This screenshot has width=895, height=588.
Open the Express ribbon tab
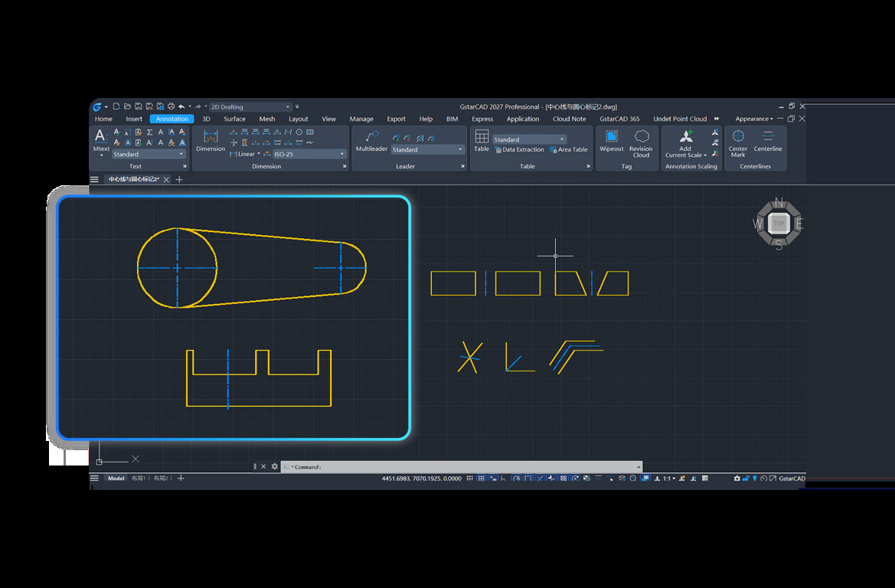click(482, 119)
